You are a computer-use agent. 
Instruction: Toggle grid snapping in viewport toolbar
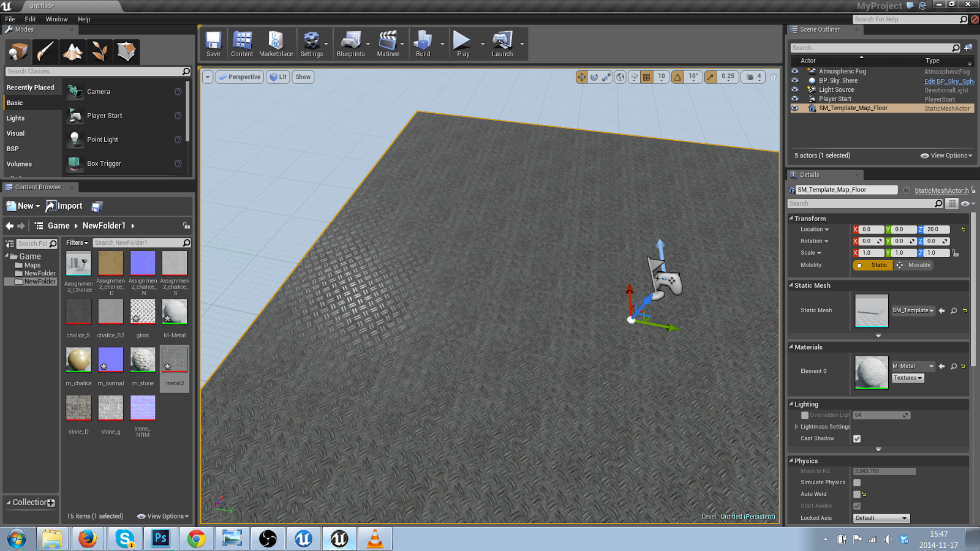click(646, 77)
